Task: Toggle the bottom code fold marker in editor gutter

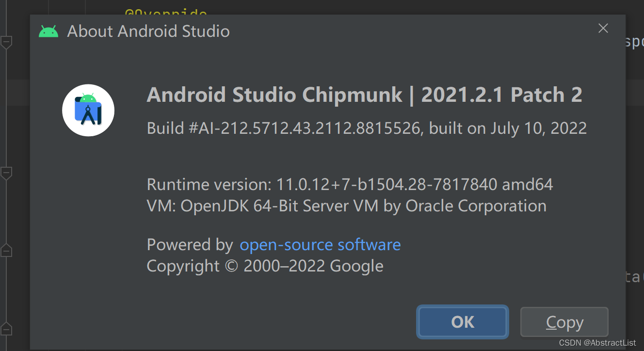Action: point(6,328)
